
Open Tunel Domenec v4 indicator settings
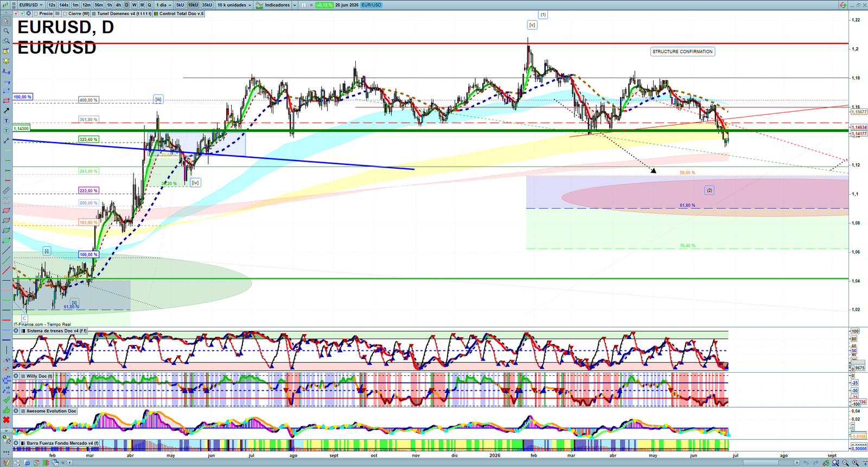point(122,14)
